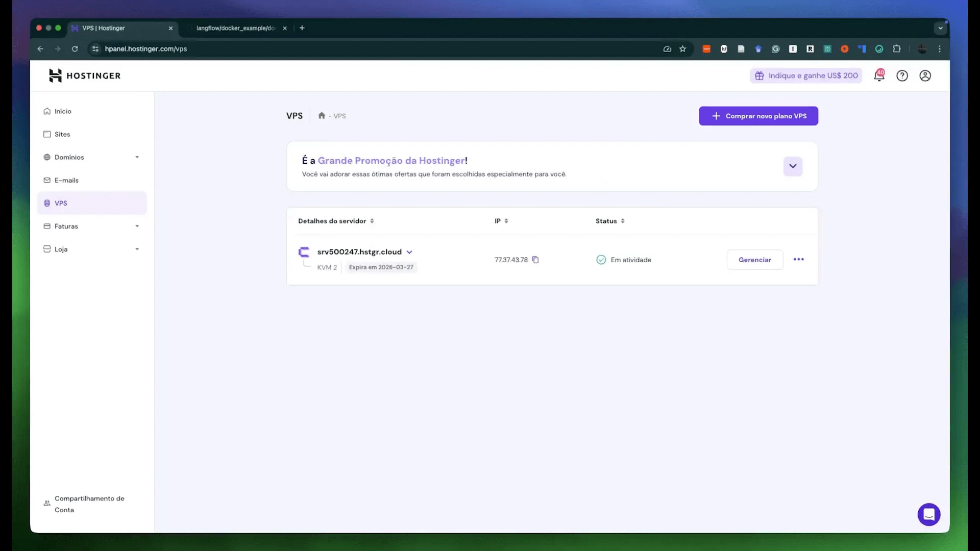Click the Em atividade status text
This screenshot has height=551, width=980.
[x=631, y=260]
